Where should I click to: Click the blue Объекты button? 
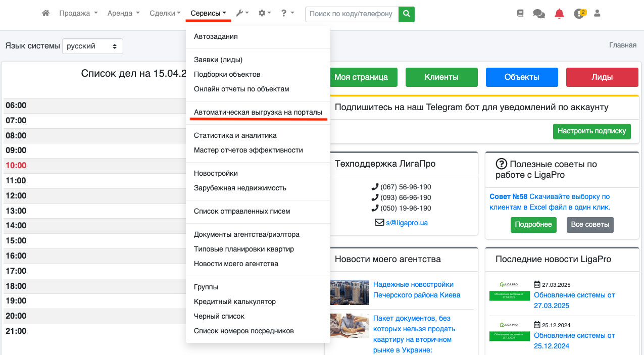pos(522,77)
